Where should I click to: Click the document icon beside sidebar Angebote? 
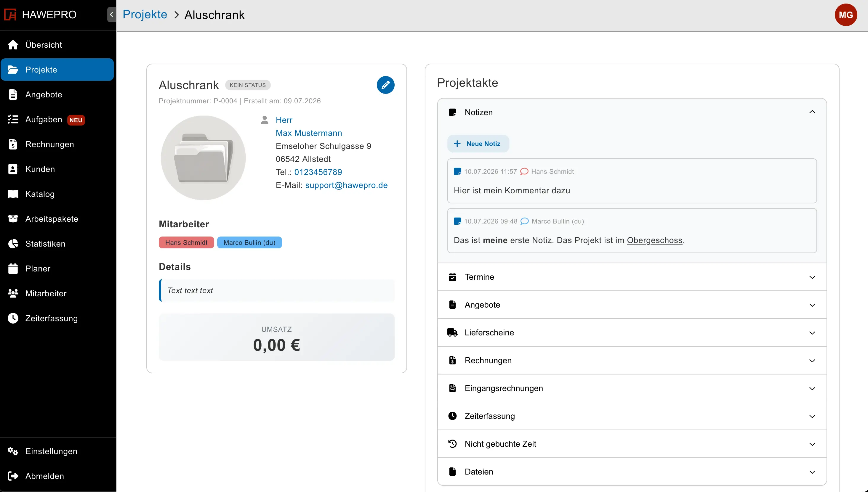pyautogui.click(x=13, y=95)
